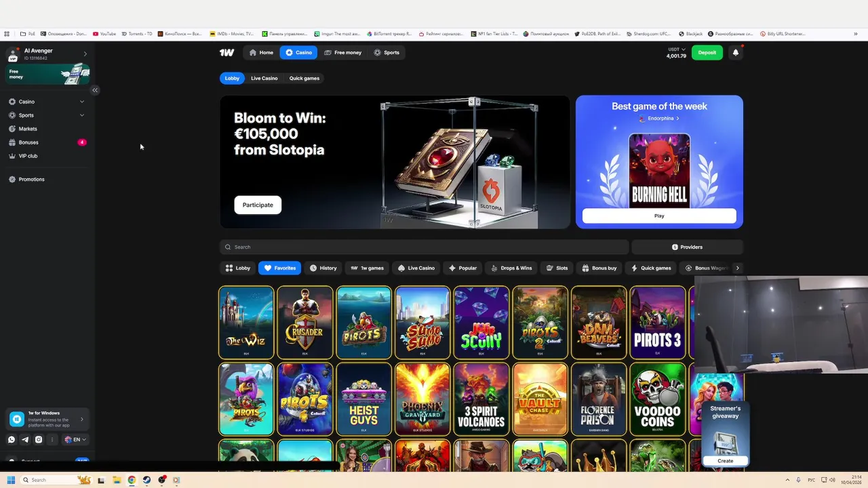Open Steam from the taskbar
This screenshot has height=488, width=868.
(146, 480)
